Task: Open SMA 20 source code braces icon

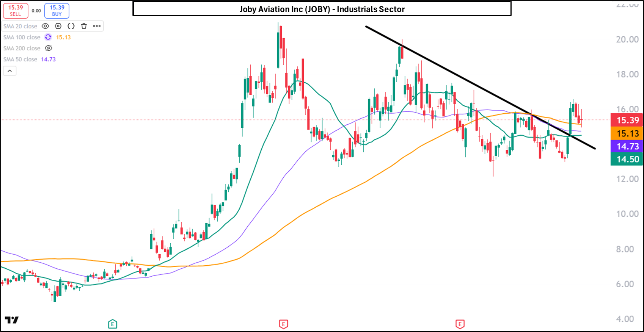Action: pyautogui.click(x=71, y=26)
